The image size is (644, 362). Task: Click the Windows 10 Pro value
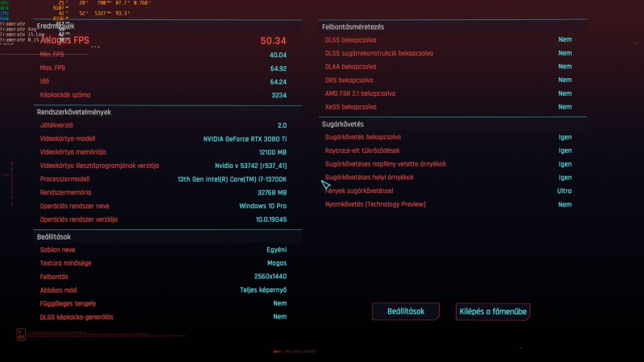click(x=263, y=206)
